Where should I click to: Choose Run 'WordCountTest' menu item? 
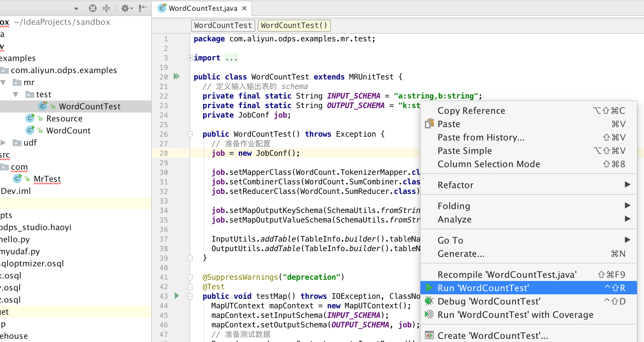click(528, 288)
